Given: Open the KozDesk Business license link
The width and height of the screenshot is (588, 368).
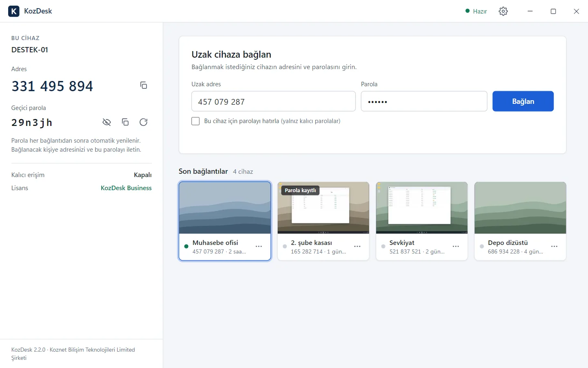Looking at the screenshot, I should [x=126, y=188].
